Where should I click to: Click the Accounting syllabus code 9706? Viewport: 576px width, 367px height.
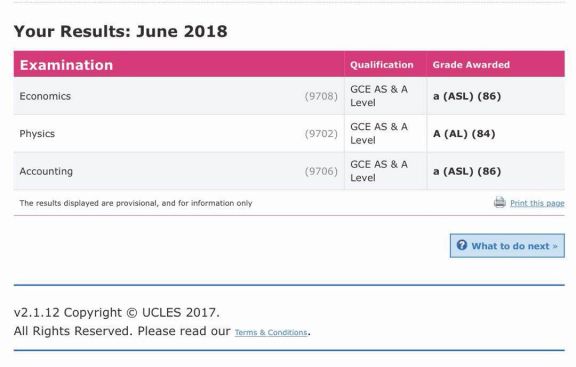tap(321, 171)
